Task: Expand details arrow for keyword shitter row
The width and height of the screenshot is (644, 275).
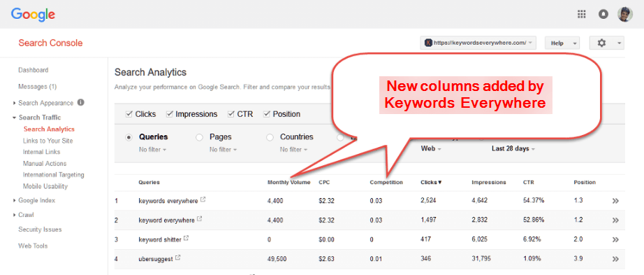Action: click(x=615, y=239)
